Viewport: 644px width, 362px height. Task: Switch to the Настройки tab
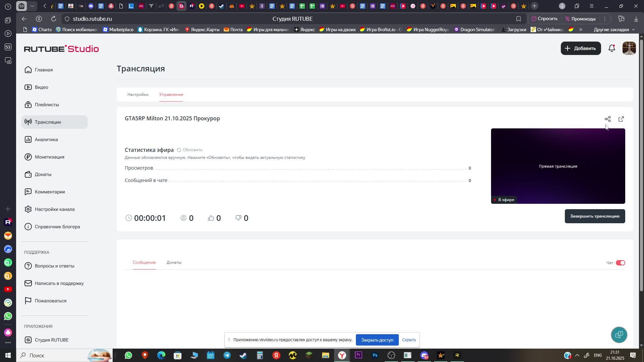138,95
